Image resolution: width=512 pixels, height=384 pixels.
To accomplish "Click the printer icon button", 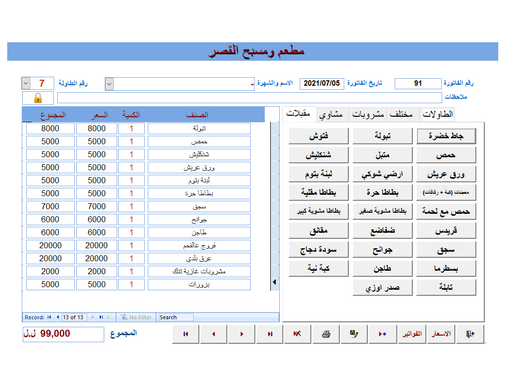I will [326, 334].
